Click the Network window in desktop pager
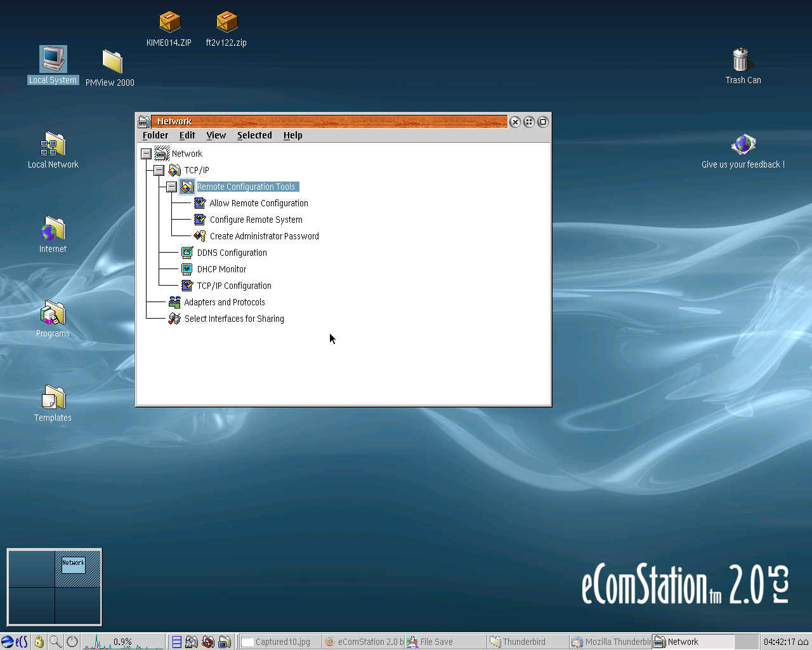 pos(73,564)
